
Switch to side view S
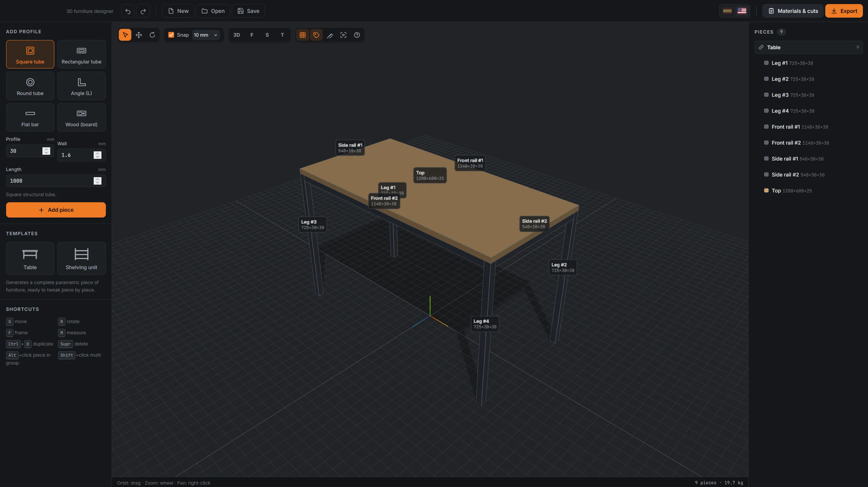pos(267,35)
